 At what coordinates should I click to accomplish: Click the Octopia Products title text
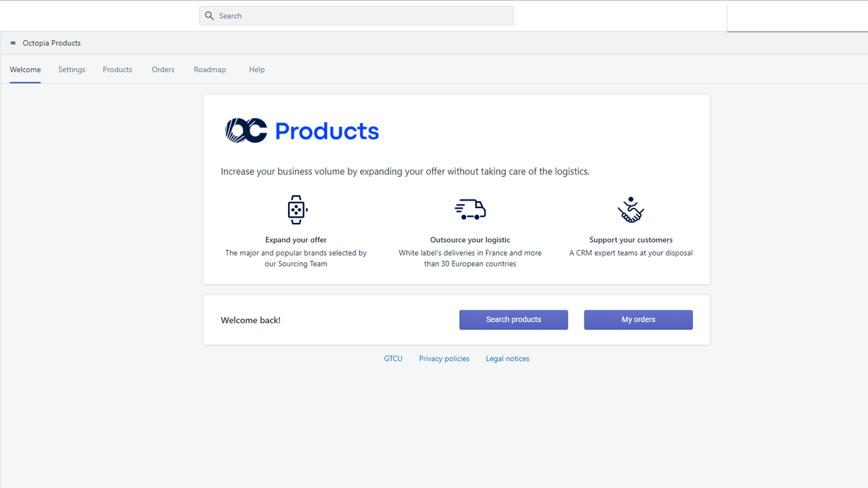52,43
